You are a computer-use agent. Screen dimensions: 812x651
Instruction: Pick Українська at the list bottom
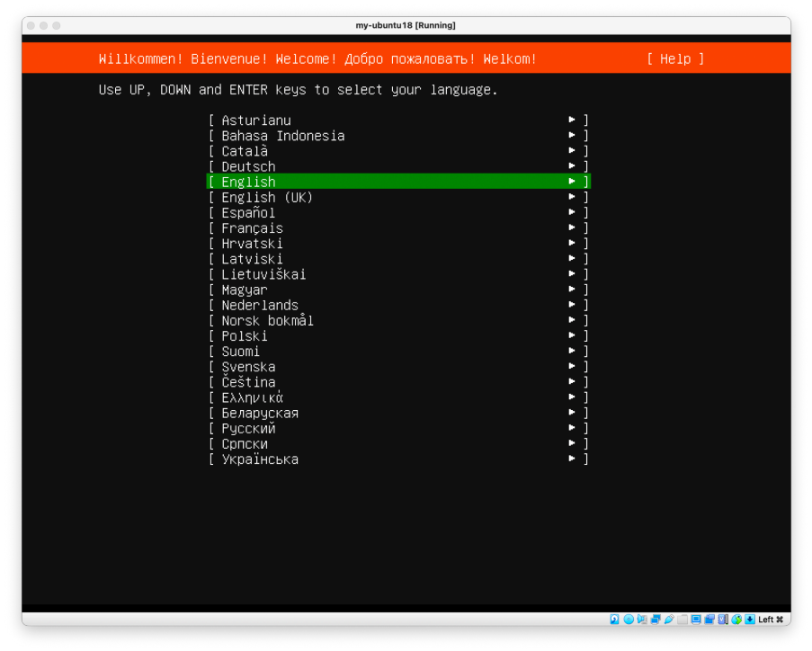click(x=398, y=459)
